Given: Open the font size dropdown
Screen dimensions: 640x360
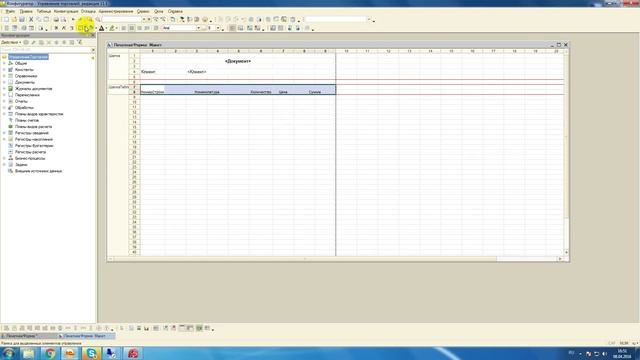Looking at the screenshot, I should 218,28.
